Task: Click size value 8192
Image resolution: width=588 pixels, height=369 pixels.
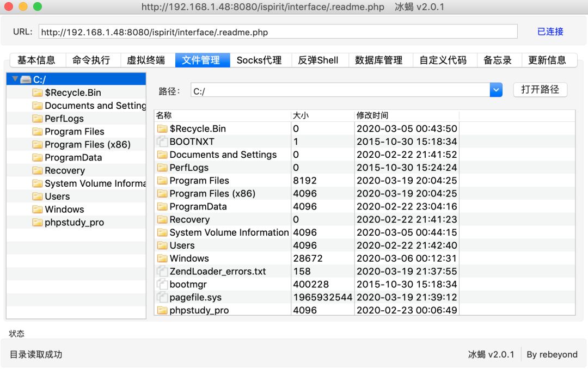Action: 305,181
